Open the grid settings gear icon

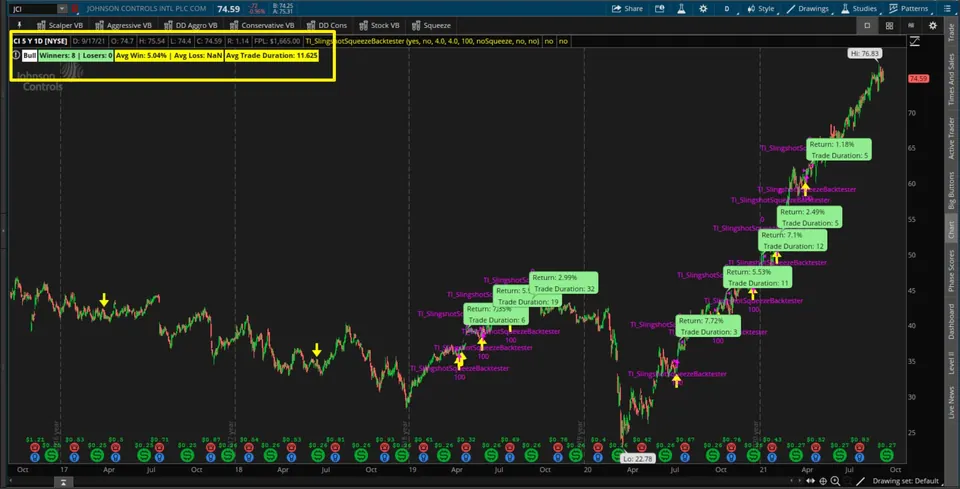932,25
